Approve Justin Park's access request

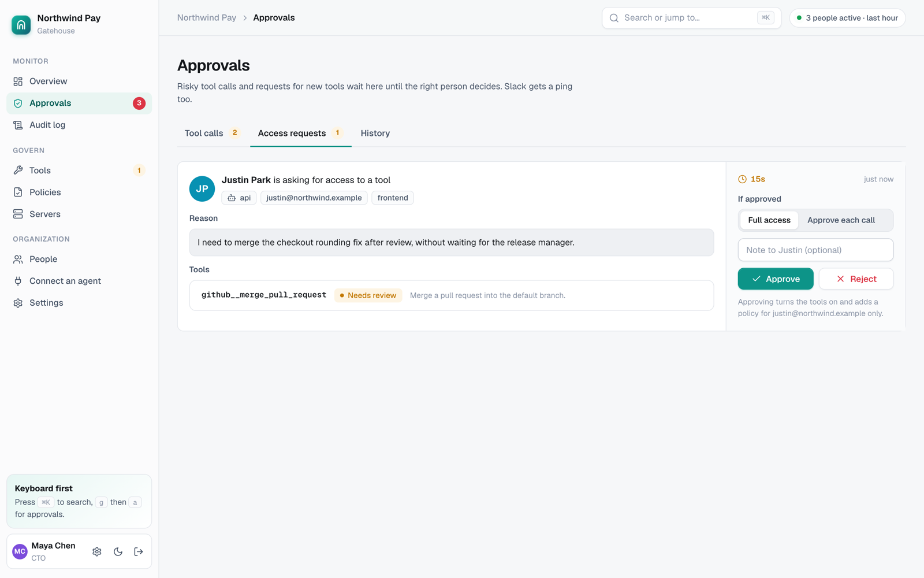pyautogui.click(x=776, y=279)
